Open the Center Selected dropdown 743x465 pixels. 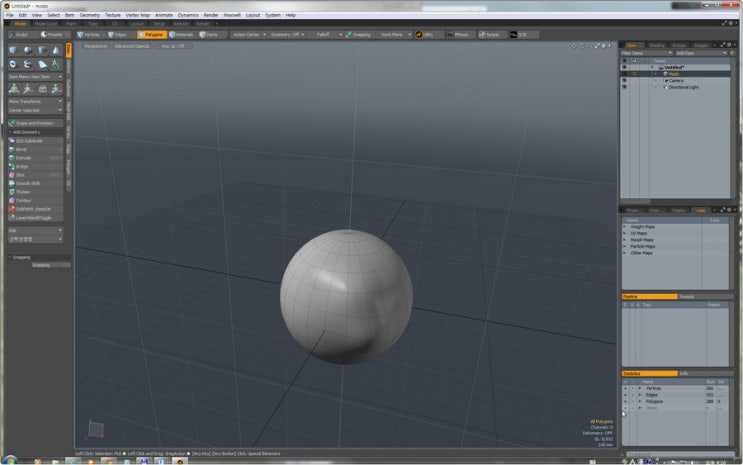pyautogui.click(x=36, y=110)
